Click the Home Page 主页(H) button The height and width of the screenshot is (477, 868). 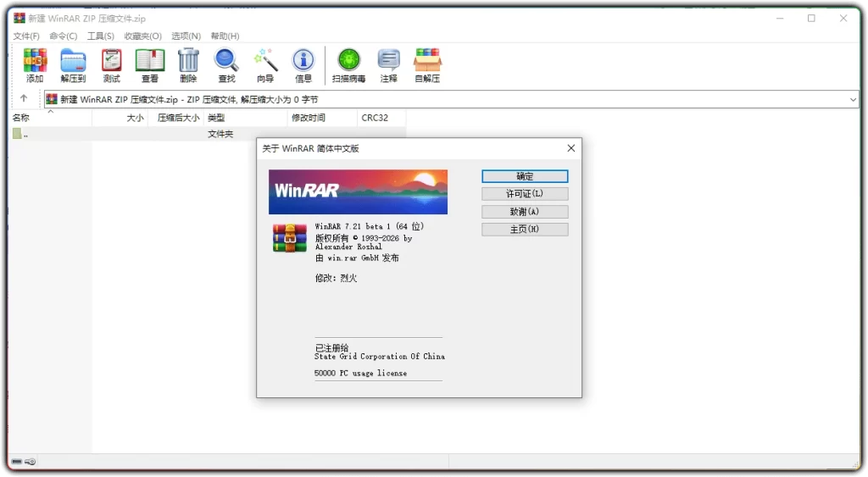click(525, 229)
